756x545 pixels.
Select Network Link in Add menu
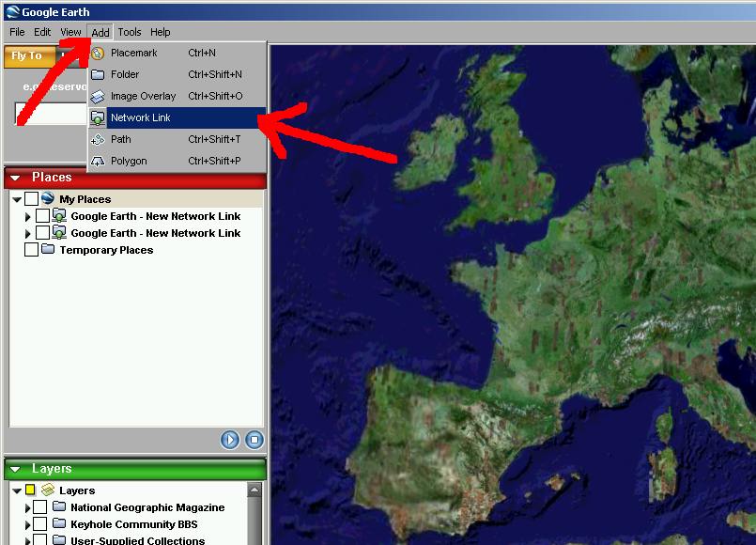pos(177,117)
